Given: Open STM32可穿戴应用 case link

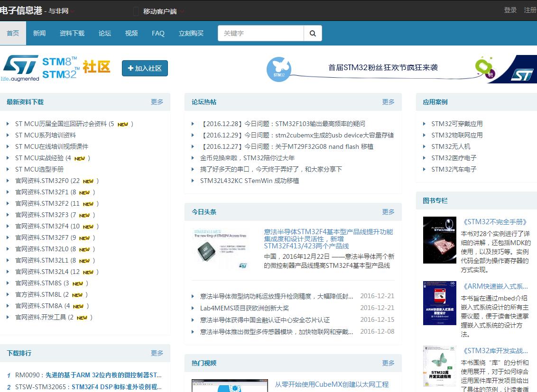Looking at the screenshot, I should coord(457,124).
